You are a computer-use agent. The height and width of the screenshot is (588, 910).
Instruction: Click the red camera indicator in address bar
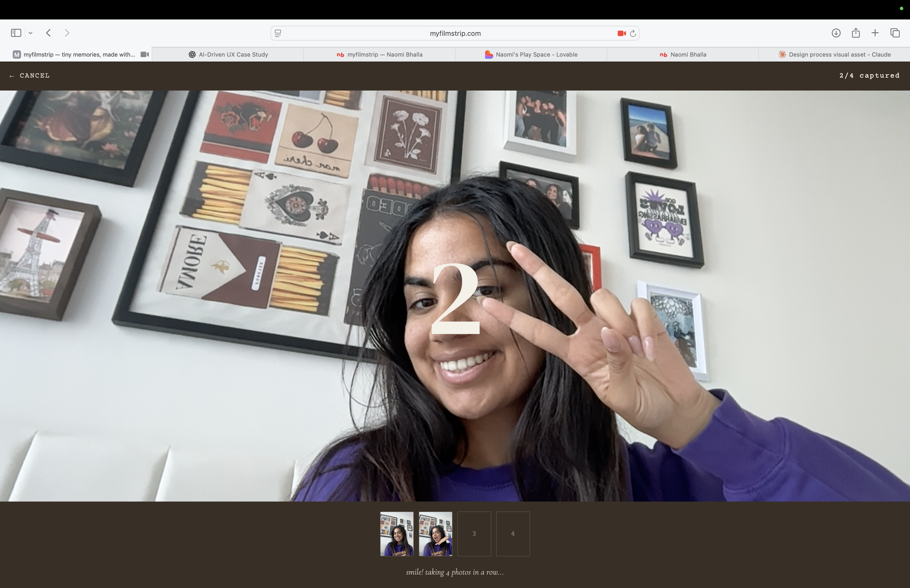click(621, 33)
